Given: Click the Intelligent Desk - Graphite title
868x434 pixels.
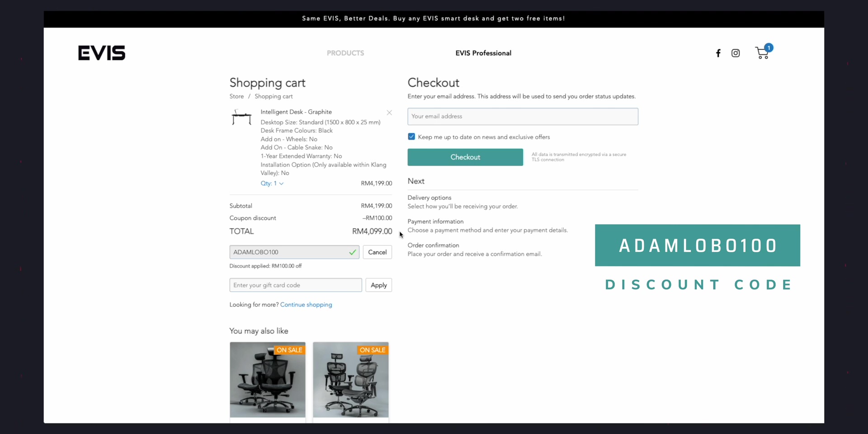Looking at the screenshot, I should click(x=296, y=112).
